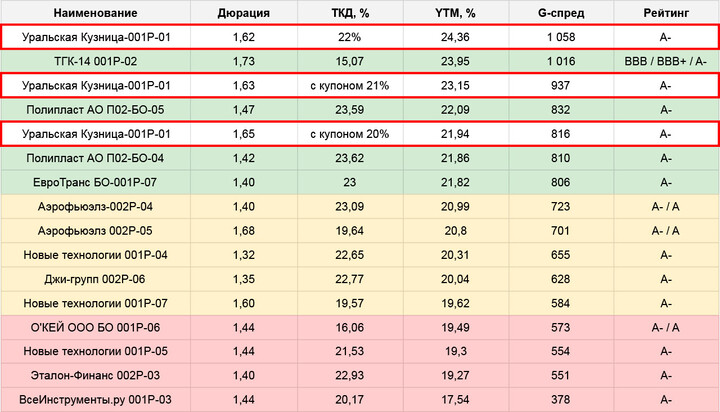Click Полипласт АО П02-БО-05 name cell
The width and height of the screenshot is (720, 412).
[95, 110]
